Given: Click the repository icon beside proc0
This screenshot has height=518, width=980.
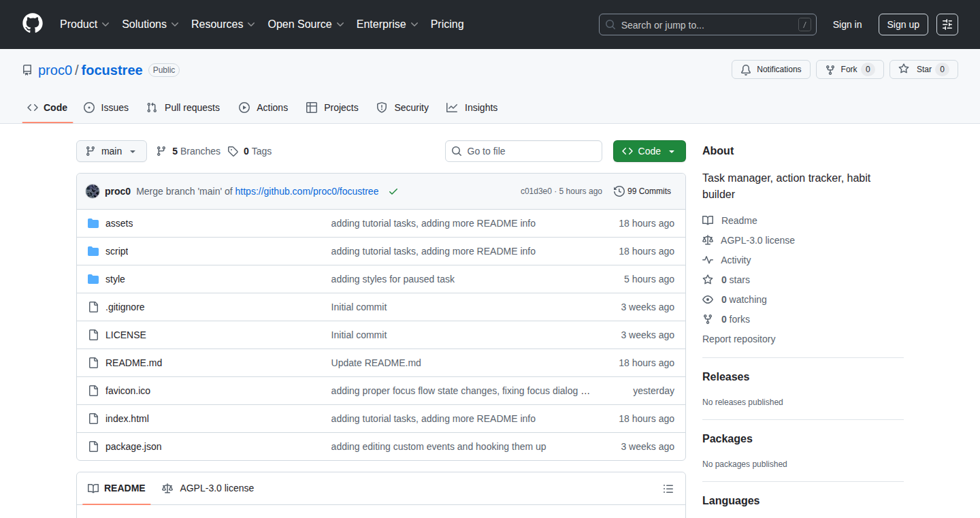Looking at the screenshot, I should tap(27, 70).
